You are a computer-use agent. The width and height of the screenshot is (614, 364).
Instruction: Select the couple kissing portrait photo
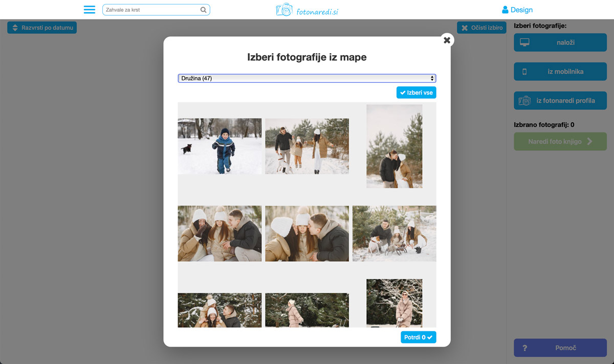394,146
